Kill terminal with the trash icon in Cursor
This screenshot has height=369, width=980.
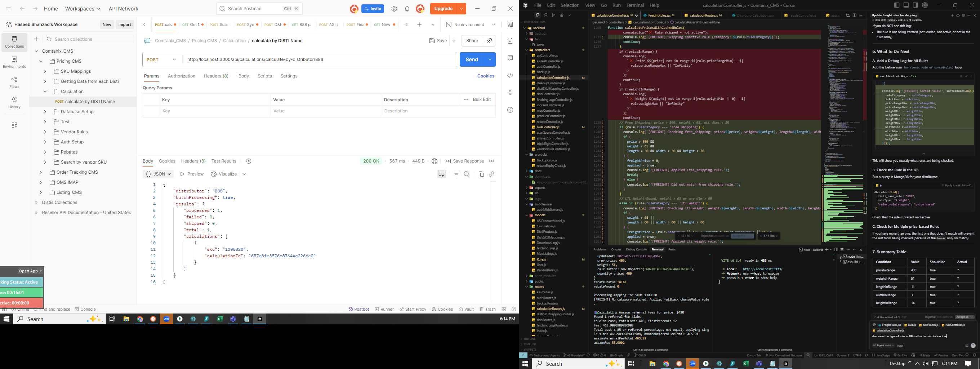coord(842,250)
